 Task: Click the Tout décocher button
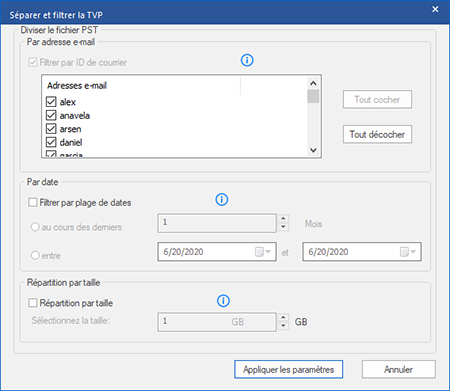click(377, 134)
